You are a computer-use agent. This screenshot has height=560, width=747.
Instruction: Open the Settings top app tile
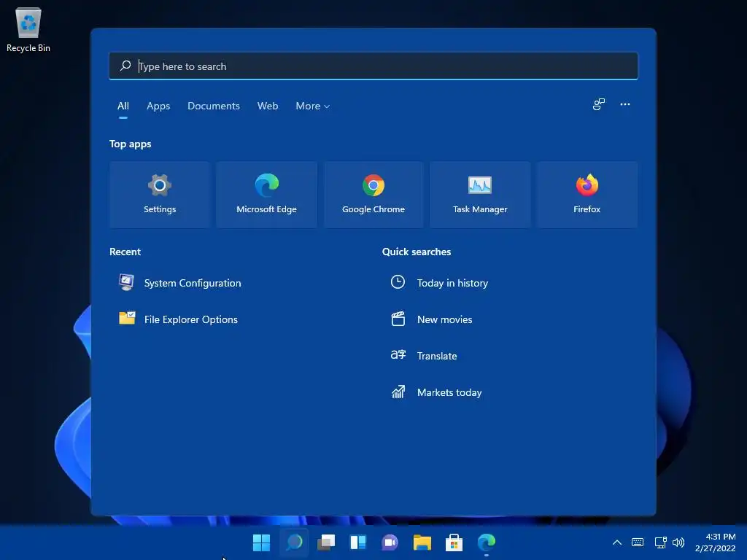click(x=160, y=194)
